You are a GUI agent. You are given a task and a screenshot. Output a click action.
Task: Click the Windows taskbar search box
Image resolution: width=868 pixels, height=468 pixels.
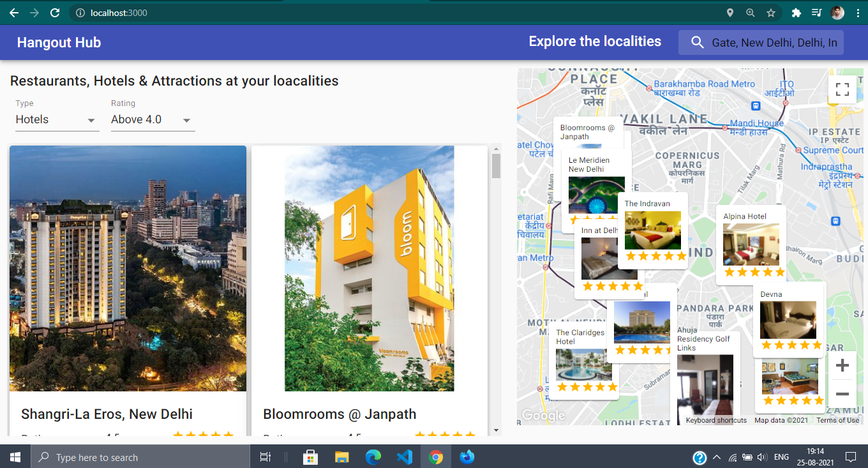pyautogui.click(x=139, y=457)
